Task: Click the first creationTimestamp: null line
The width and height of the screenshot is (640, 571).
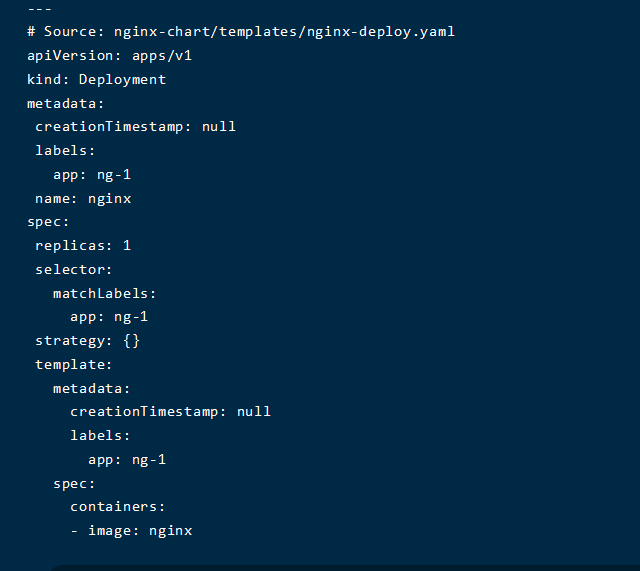Action: point(135,126)
